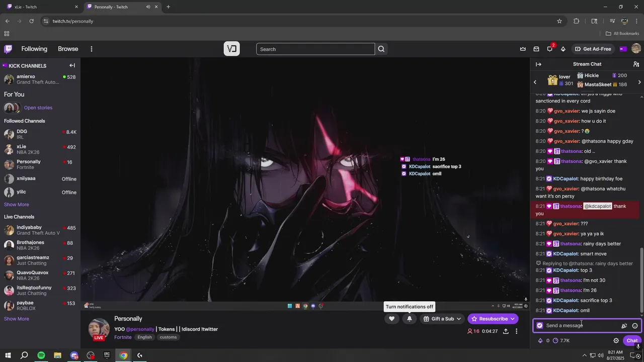The image size is (644, 362).
Task: Open a new browser tab
Action: tap(168, 7)
